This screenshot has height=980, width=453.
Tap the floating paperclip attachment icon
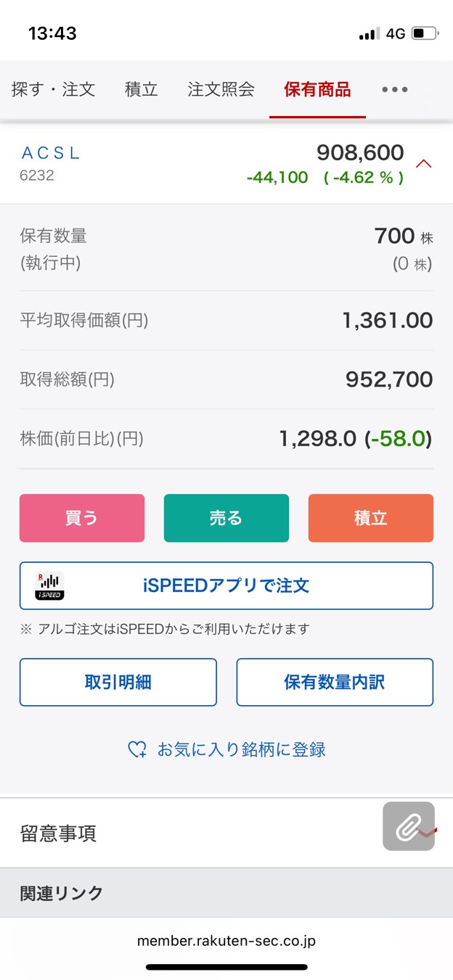coord(409,826)
